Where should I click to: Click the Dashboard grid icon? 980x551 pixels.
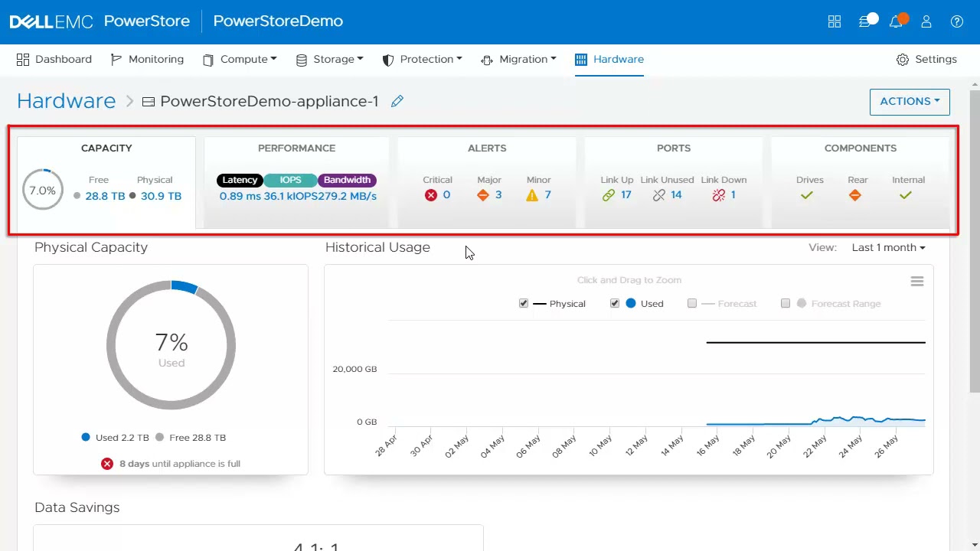pos(23,60)
